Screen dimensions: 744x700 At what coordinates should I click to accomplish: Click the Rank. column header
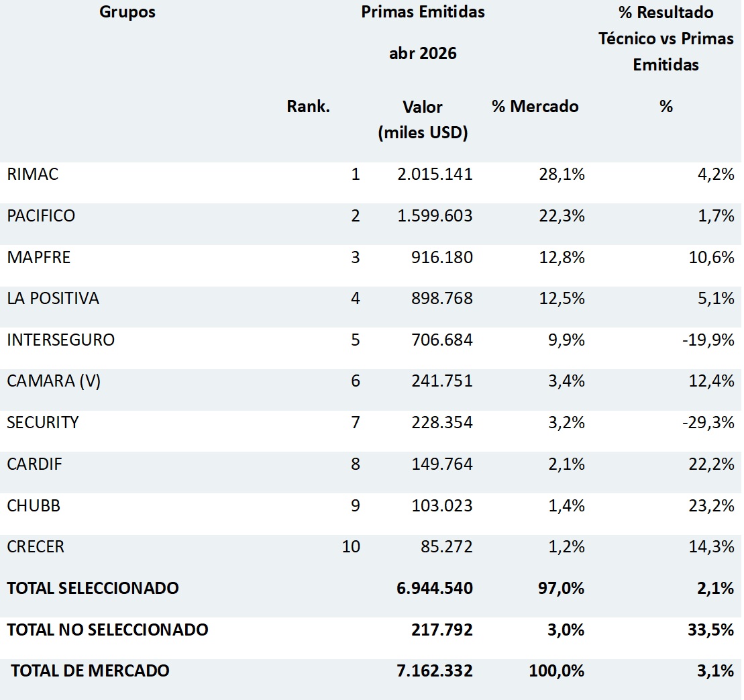(x=308, y=106)
